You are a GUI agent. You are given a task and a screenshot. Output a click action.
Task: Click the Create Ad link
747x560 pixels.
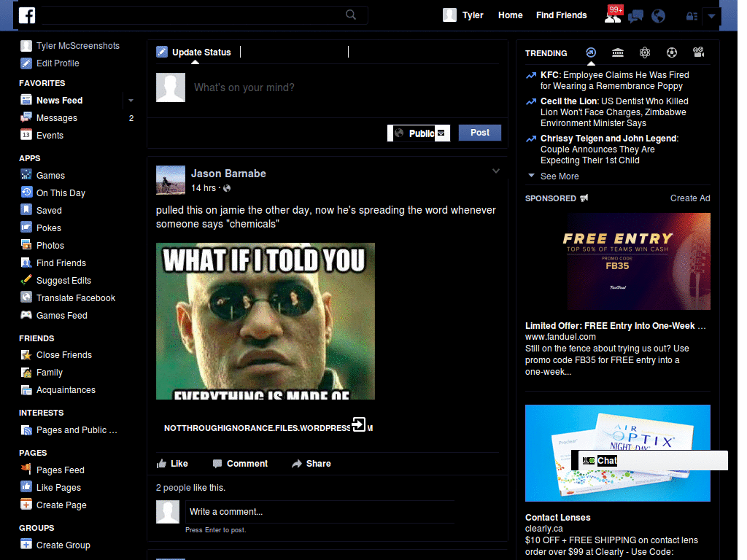(x=690, y=198)
